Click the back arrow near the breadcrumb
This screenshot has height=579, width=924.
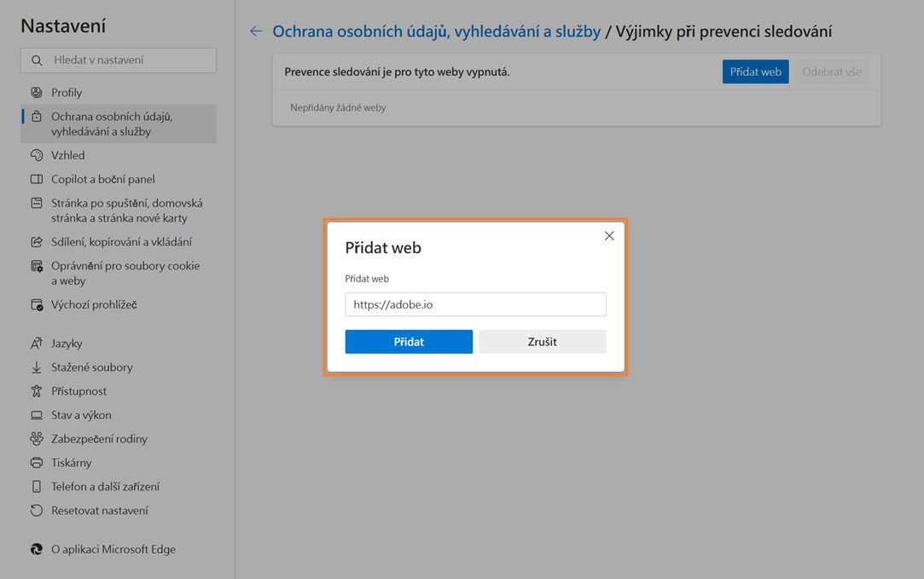click(x=255, y=30)
